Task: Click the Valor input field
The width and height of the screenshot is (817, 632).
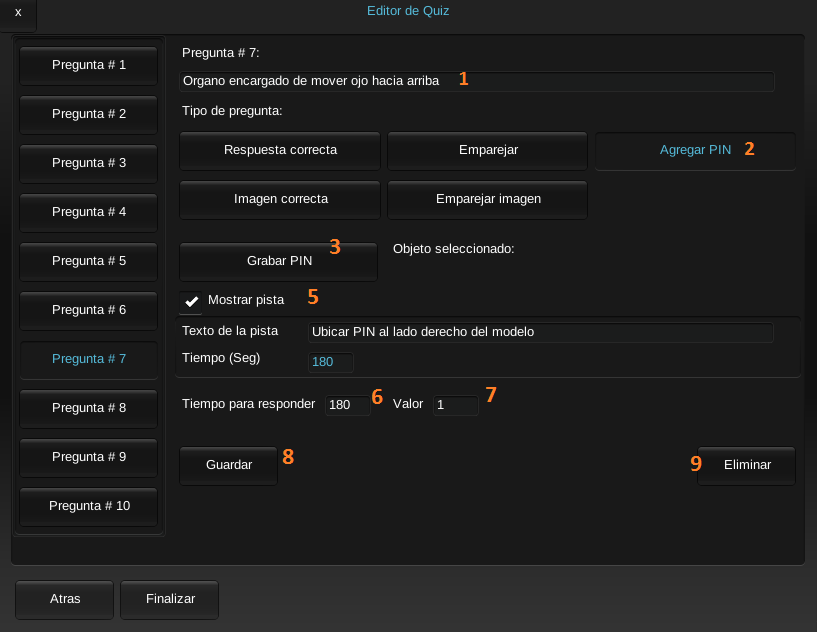Action: tap(456, 405)
